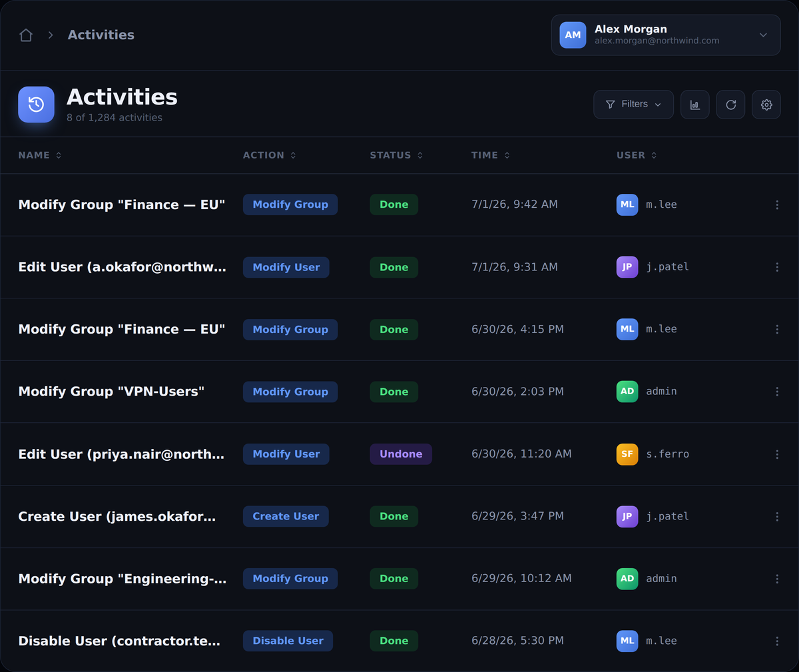Viewport: 799px width, 672px height.
Task: Open row menu for priya.nair activity
Action: point(777,454)
